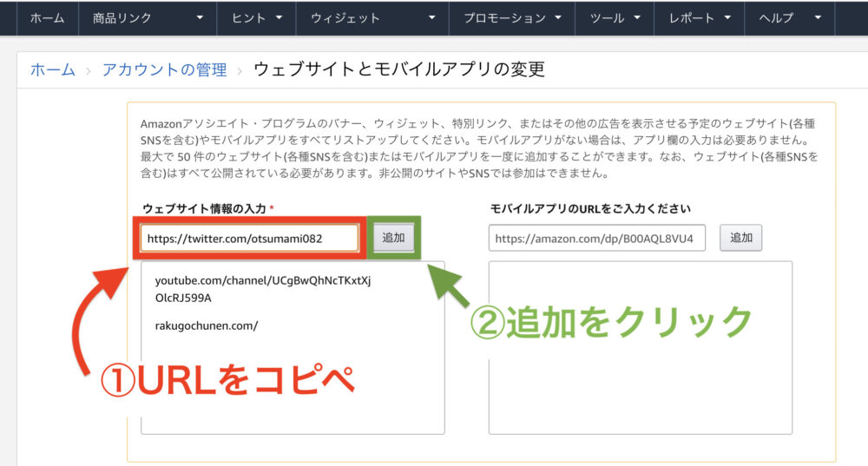Select the youtube.com/channel entry in website list
The width and height of the screenshot is (868, 466).
[264, 289]
